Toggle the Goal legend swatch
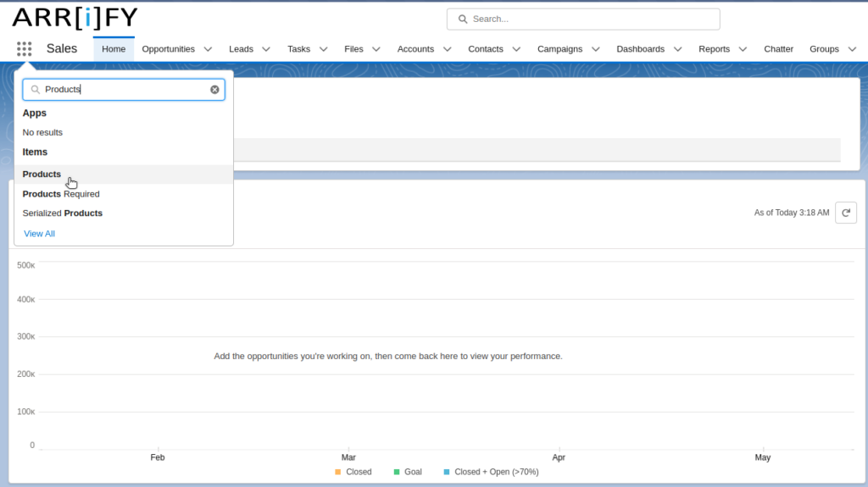 pos(396,472)
